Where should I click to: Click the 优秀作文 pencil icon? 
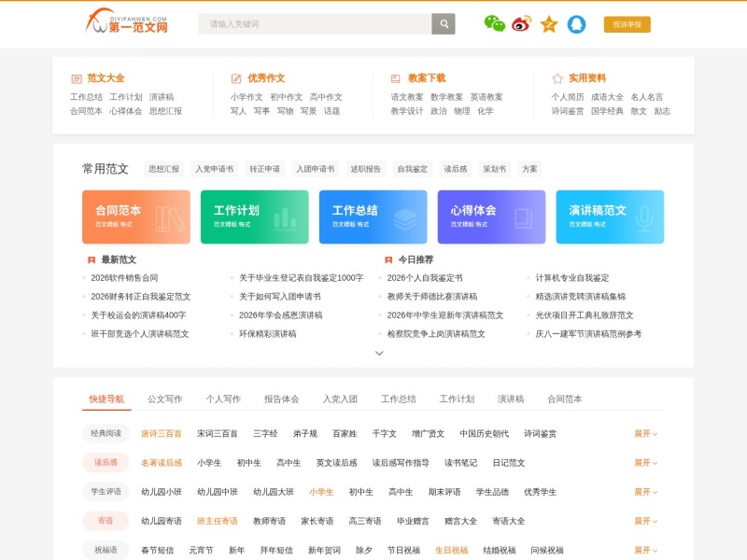coord(236,78)
